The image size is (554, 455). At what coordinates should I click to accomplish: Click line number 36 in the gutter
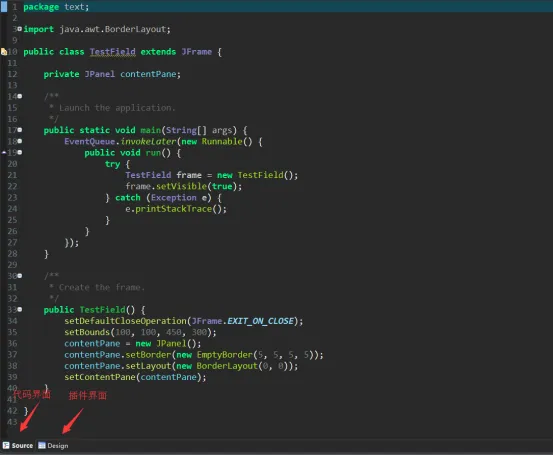pos(12,343)
